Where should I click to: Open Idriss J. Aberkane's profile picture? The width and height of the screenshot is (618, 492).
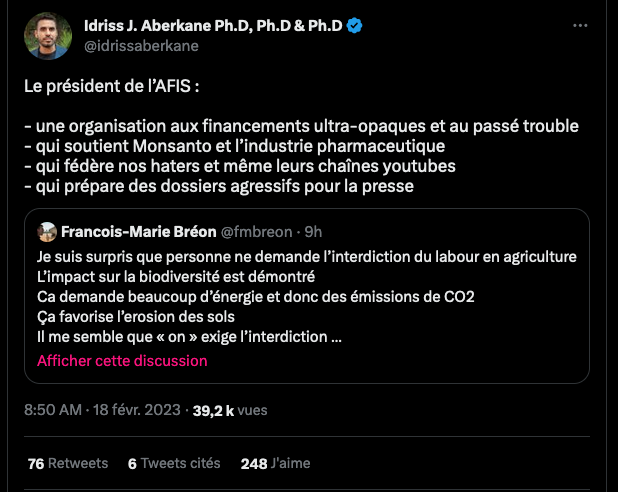[x=46, y=36]
